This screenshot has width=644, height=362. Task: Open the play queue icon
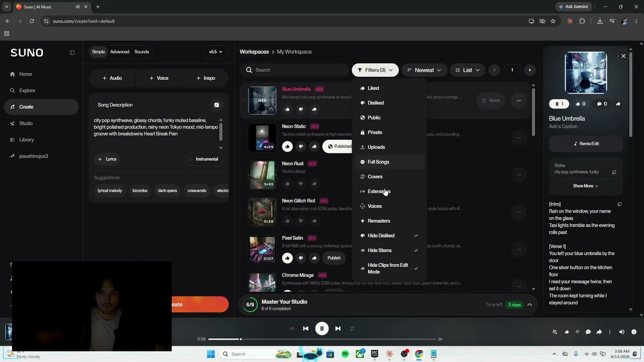point(555,332)
